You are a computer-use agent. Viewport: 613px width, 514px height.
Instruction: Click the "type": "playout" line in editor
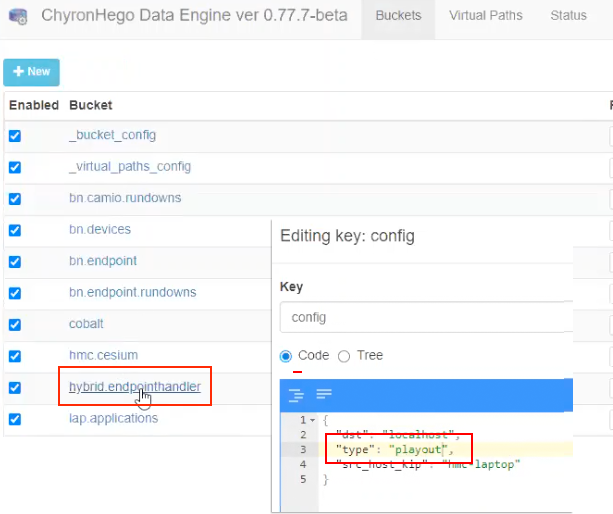395,450
